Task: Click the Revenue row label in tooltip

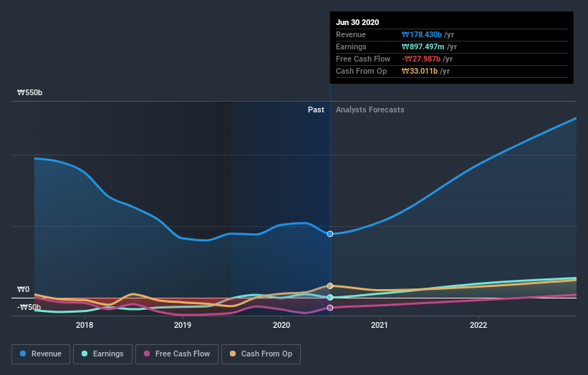Action: pos(351,34)
